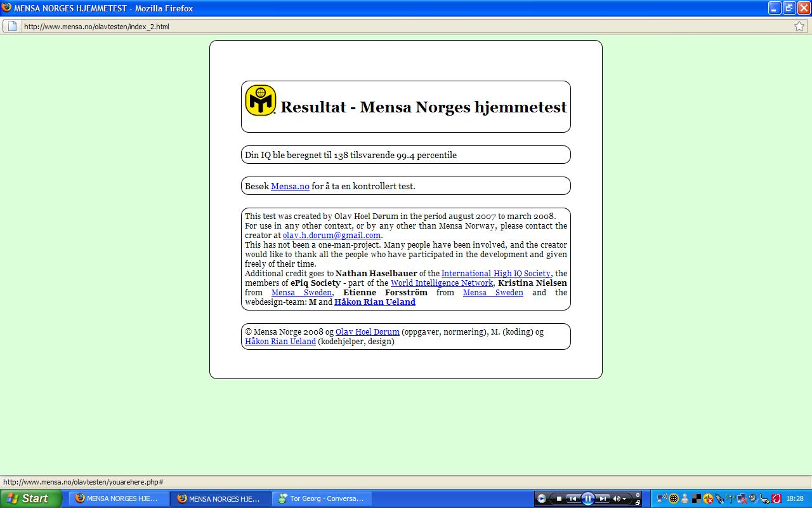This screenshot has height=508, width=812.
Task: Open the Tor Georg conversation window
Action: click(x=323, y=498)
